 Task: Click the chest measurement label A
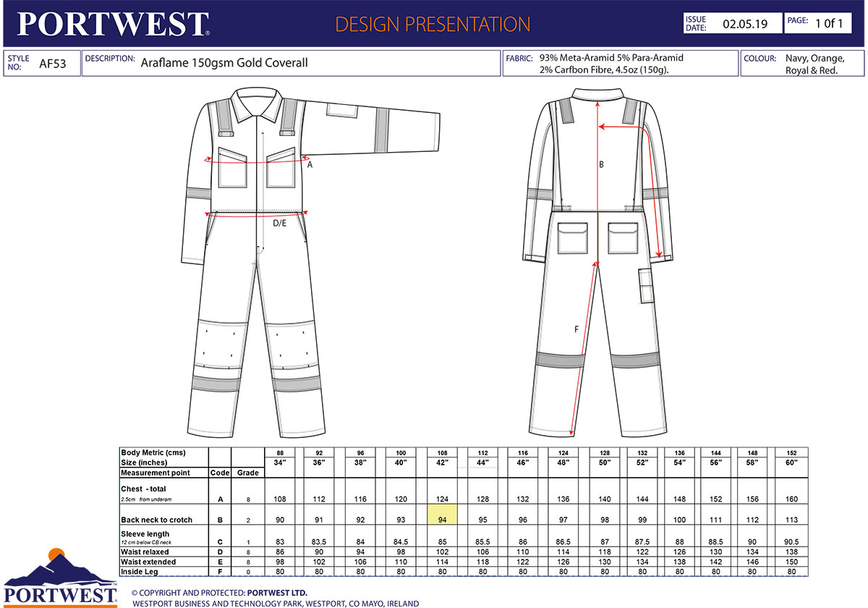[x=310, y=165]
